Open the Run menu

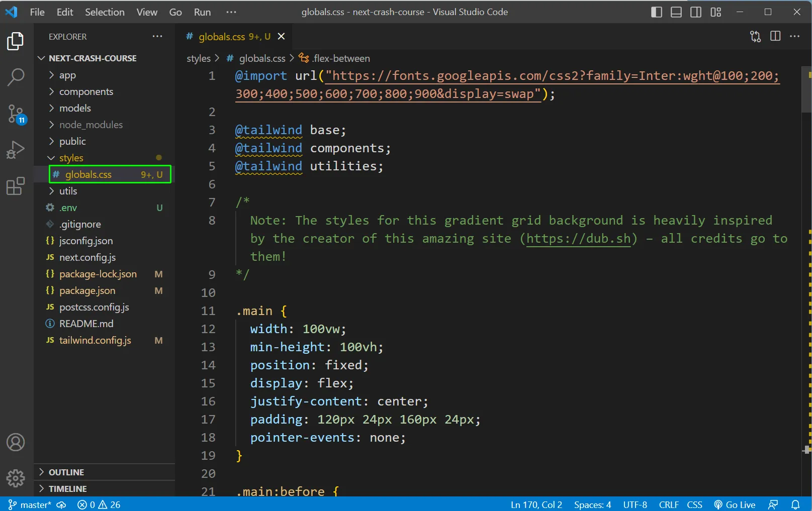click(x=203, y=12)
